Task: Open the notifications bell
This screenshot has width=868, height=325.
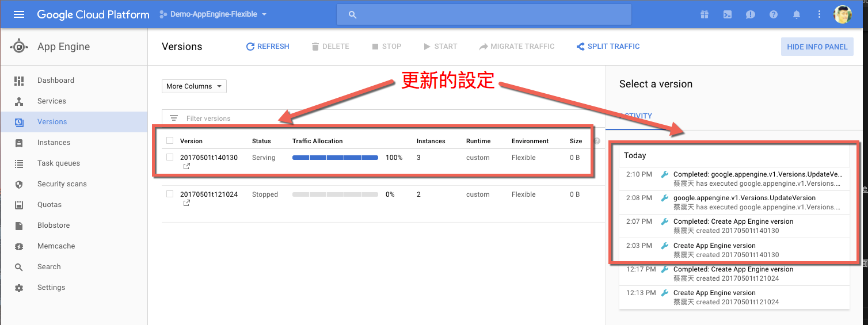Action: (x=797, y=14)
